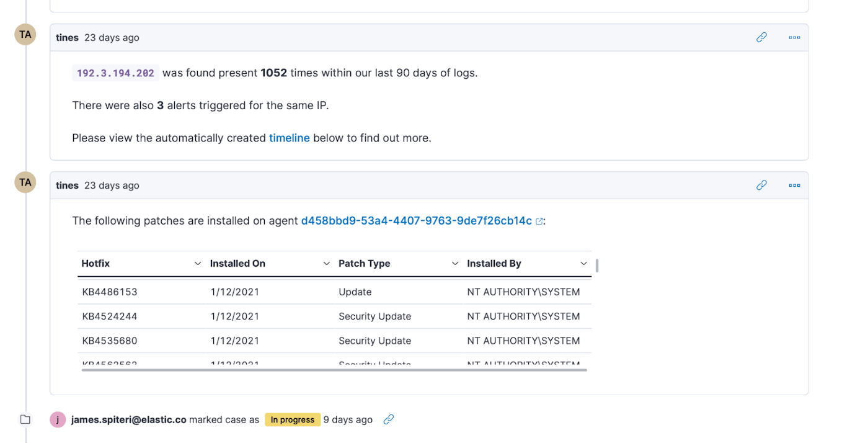868x443 pixels.
Task: Copy link icon on first tines comment
Action: pos(761,37)
